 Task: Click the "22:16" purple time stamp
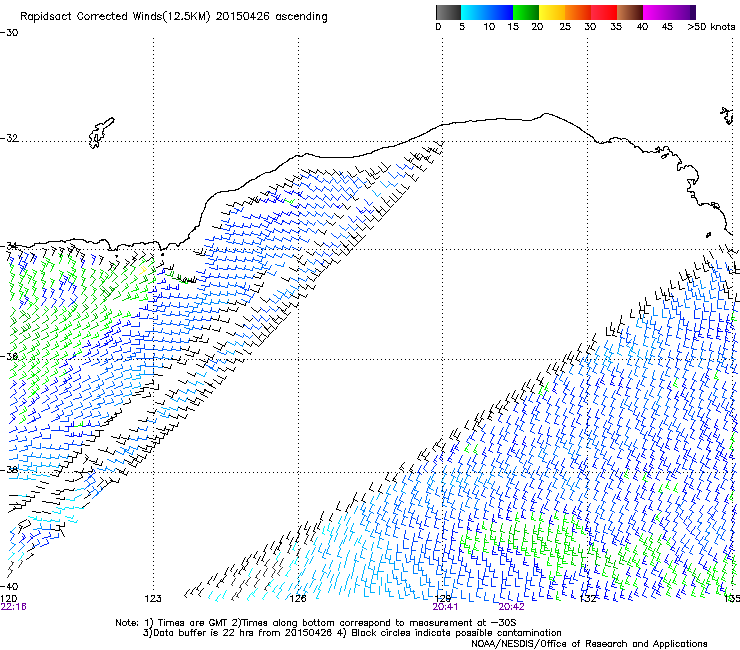pos(14,607)
